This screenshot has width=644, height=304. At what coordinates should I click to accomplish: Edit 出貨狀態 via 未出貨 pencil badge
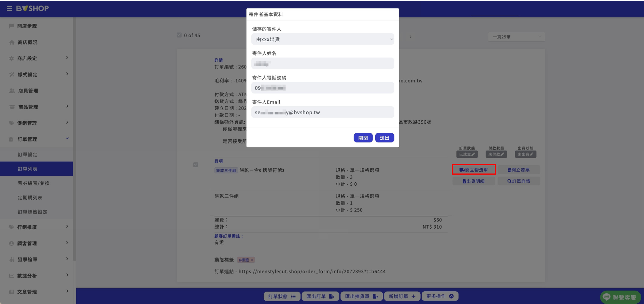pyautogui.click(x=525, y=155)
